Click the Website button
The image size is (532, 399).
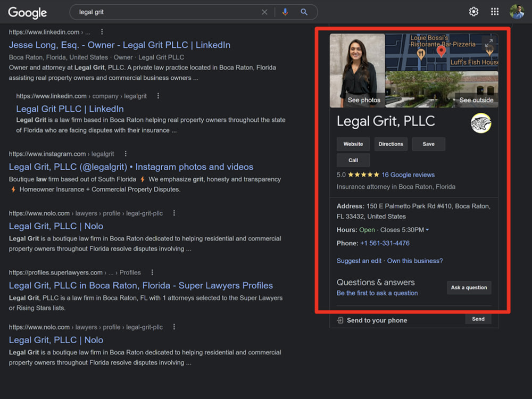click(353, 144)
